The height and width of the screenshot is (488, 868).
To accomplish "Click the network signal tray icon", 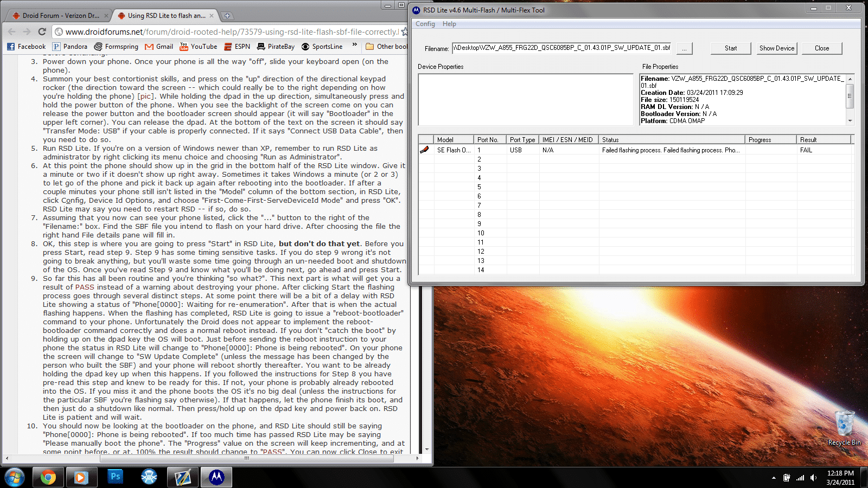I will click(x=800, y=478).
